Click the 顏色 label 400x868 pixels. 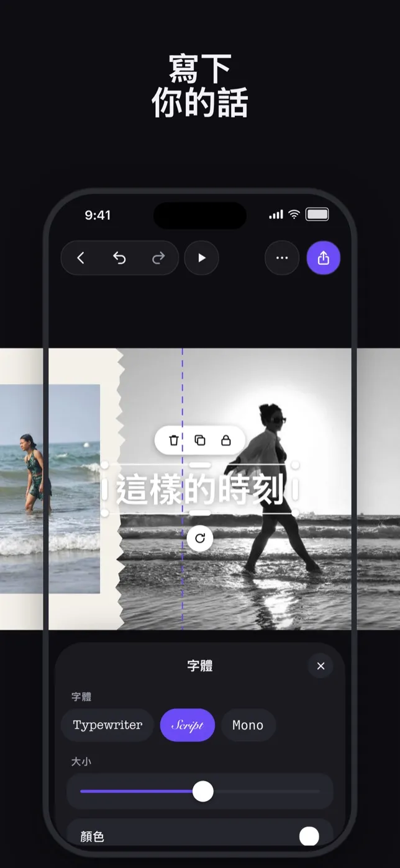pyautogui.click(x=92, y=836)
